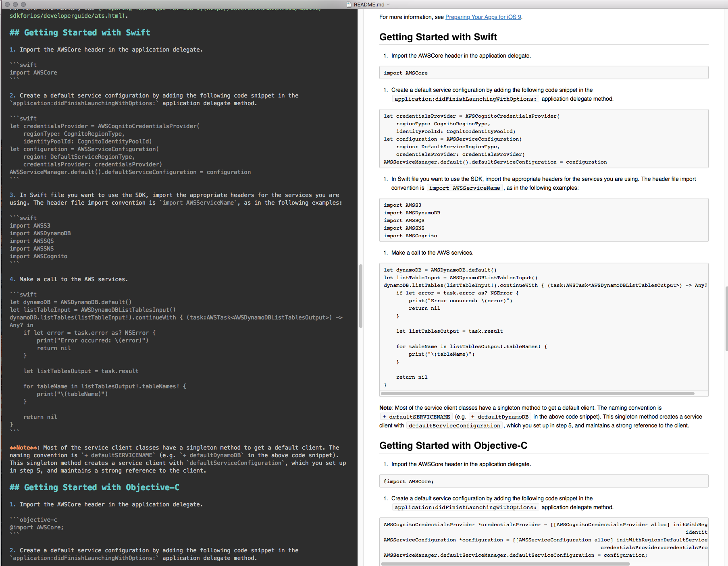The image size is (728, 566).
Task: Click 'for tableName in listTablesOutput!.tableNames! {' in preview
Action: (472, 346)
